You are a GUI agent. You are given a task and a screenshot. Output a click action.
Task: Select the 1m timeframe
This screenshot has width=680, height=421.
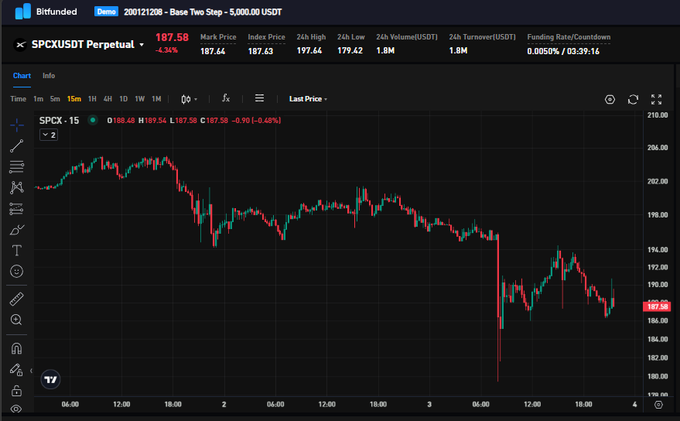click(38, 99)
